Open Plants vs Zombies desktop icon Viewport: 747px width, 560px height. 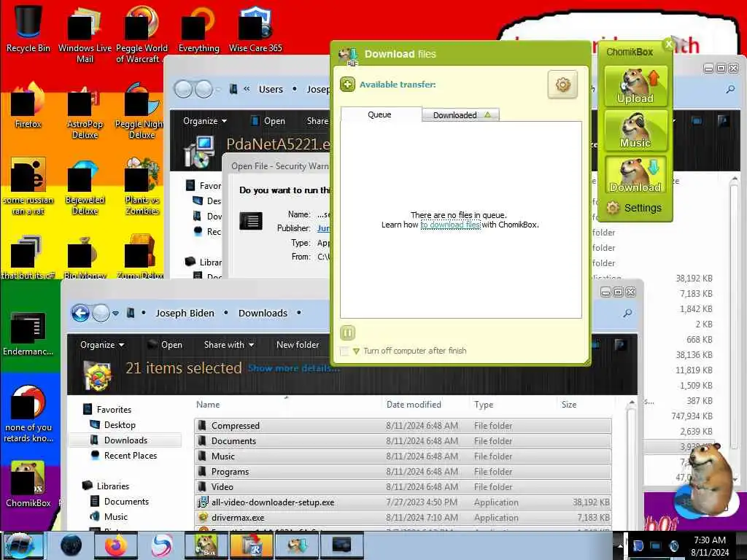[142, 187]
